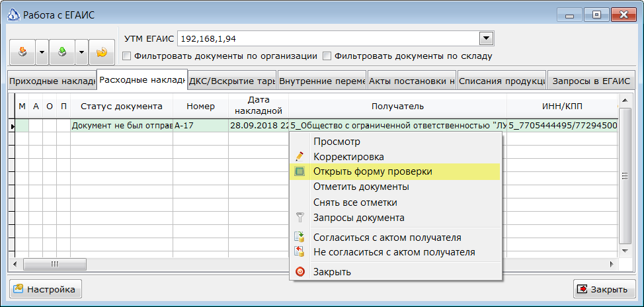Go to Списания продукции tab
Viewport: 644px width, 307px height.
(x=502, y=81)
